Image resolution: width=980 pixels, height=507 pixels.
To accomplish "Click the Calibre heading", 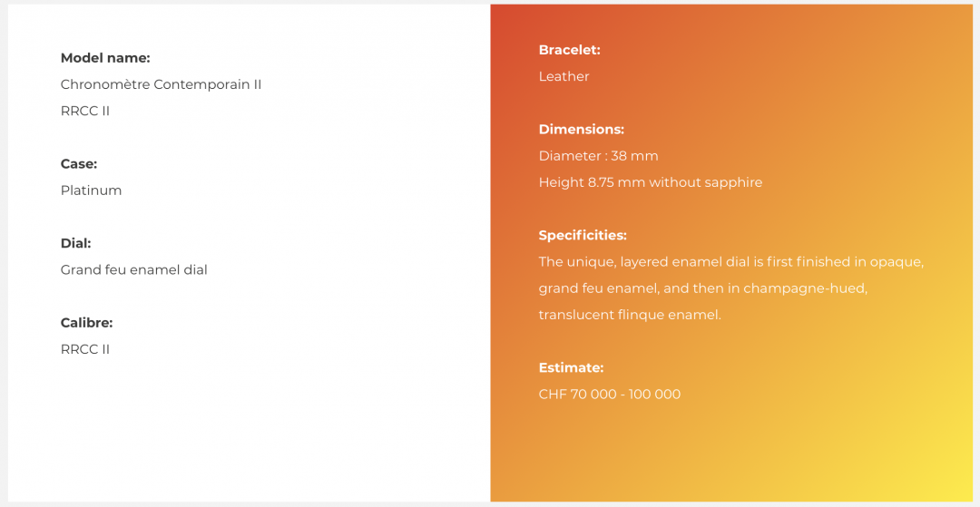I will point(86,323).
